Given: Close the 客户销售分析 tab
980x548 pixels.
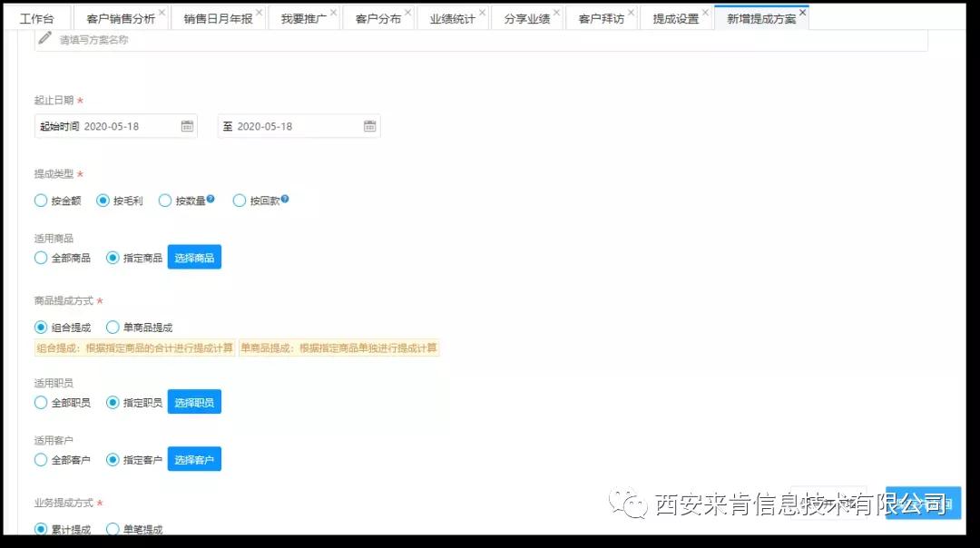Looking at the screenshot, I should (162, 12).
